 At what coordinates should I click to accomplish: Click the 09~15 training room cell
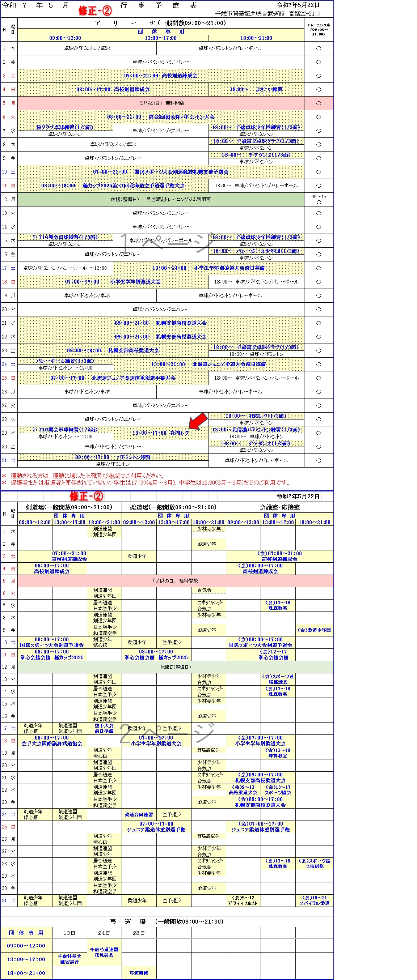pos(319,199)
